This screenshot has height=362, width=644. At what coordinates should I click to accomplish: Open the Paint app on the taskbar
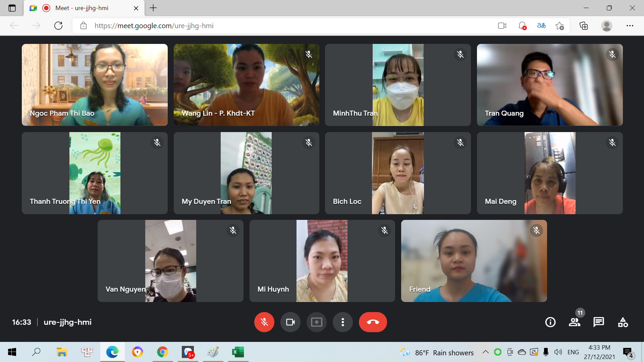pyautogui.click(x=213, y=352)
